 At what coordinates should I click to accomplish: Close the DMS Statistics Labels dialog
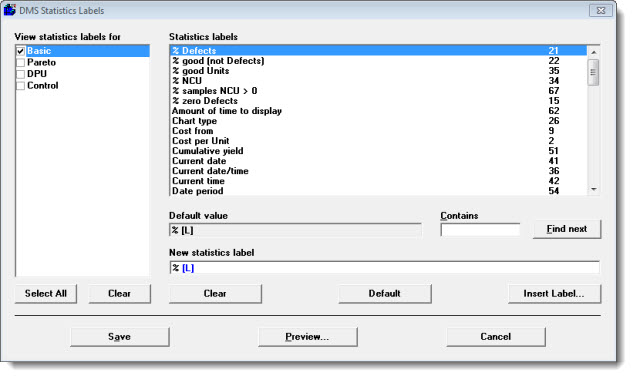601,10
